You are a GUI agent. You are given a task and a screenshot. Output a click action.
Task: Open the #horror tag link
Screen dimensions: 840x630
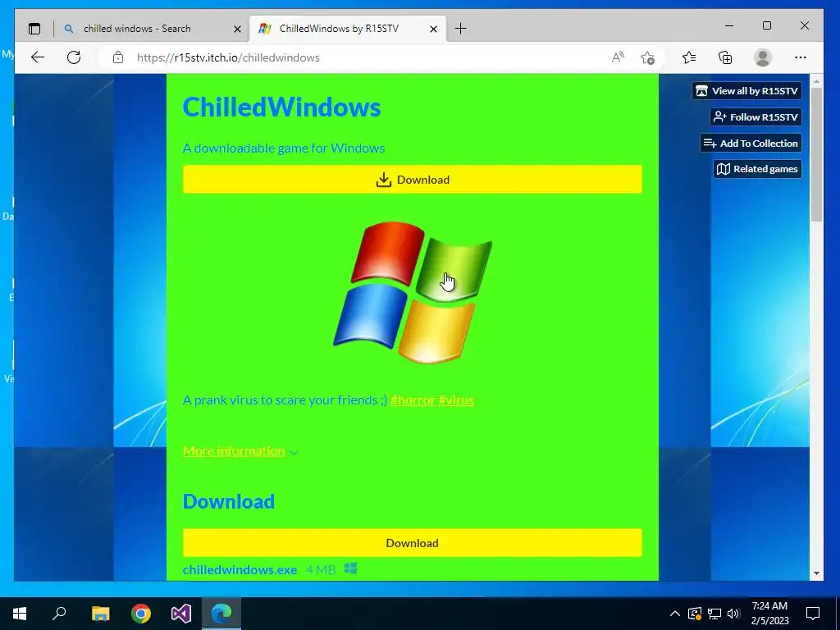click(413, 400)
